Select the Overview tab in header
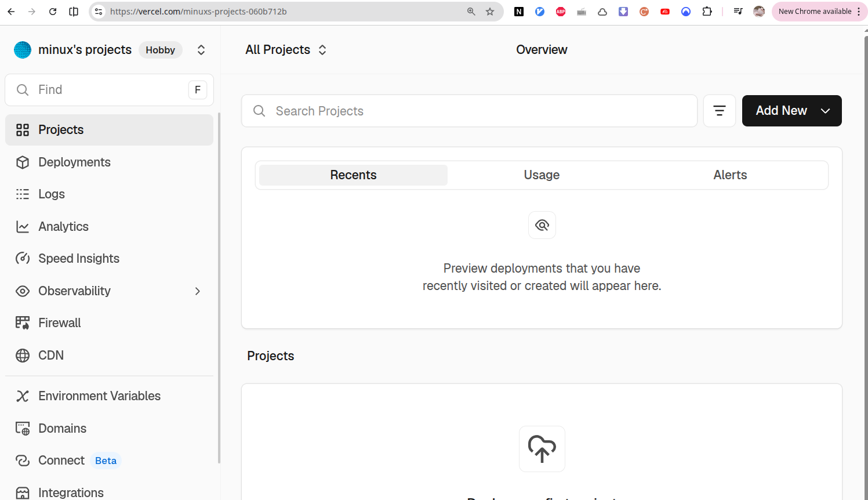The image size is (868, 500). click(x=542, y=50)
